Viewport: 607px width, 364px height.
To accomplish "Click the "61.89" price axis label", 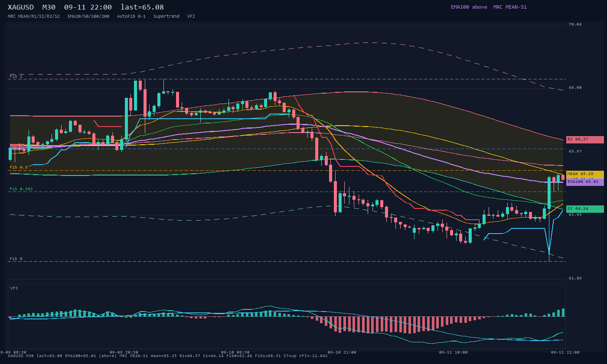I will click(575, 278).
